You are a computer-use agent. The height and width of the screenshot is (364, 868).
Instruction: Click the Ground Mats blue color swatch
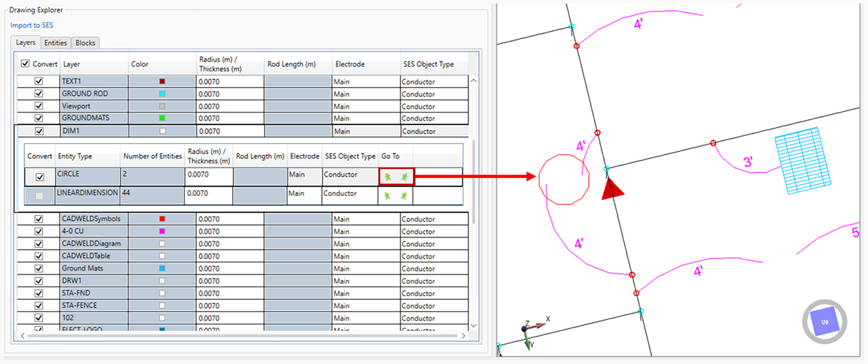point(162,268)
